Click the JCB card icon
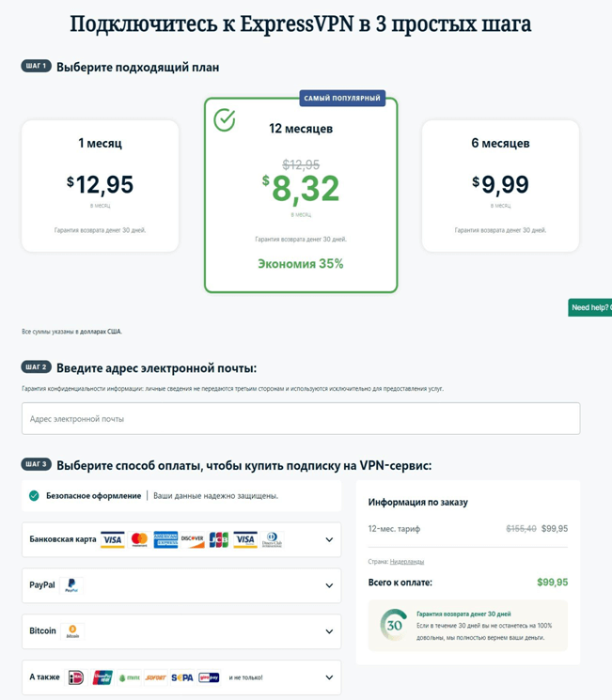 tap(218, 539)
